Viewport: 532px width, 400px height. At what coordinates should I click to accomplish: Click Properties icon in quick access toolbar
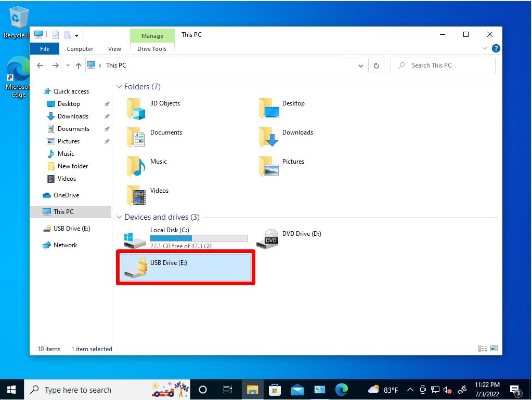[56, 35]
